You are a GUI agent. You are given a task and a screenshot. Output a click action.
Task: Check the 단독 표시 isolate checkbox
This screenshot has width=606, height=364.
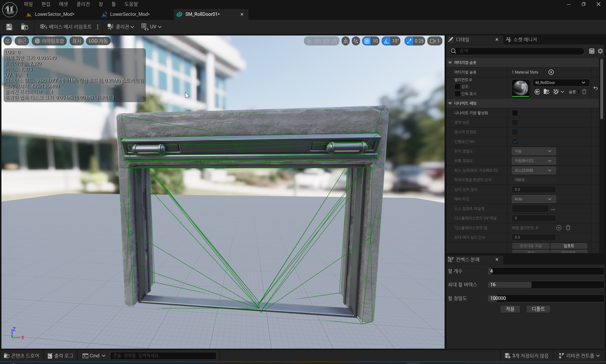tap(457, 94)
